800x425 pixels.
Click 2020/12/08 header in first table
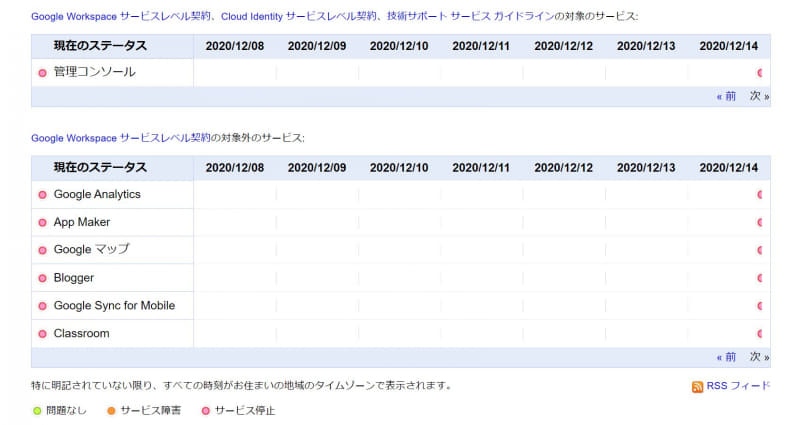pyautogui.click(x=235, y=46)
